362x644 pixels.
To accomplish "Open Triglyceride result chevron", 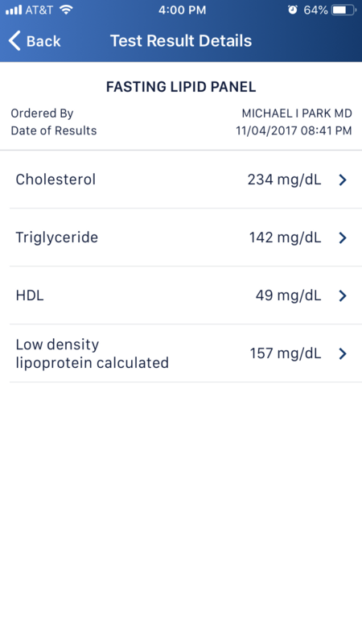I will (343, 237).
